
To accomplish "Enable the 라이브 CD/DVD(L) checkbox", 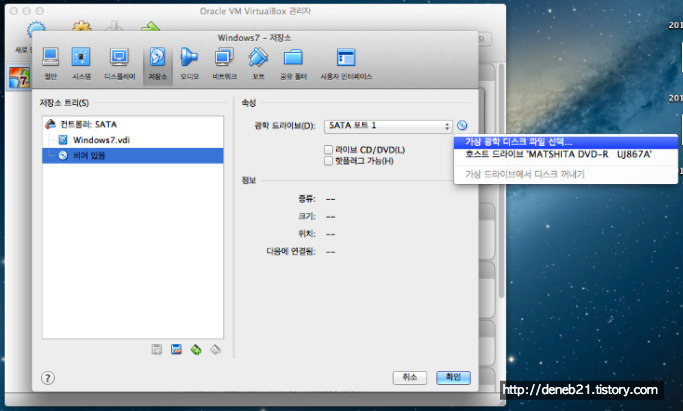I will [328, 150].
